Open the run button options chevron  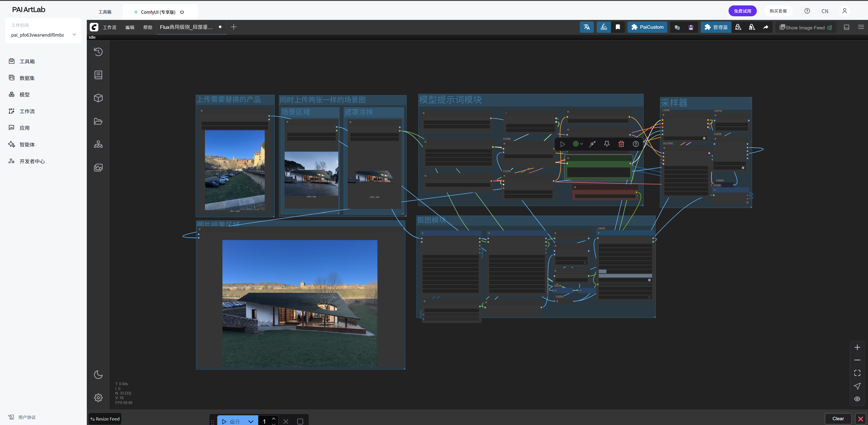[x=251, y=421]
